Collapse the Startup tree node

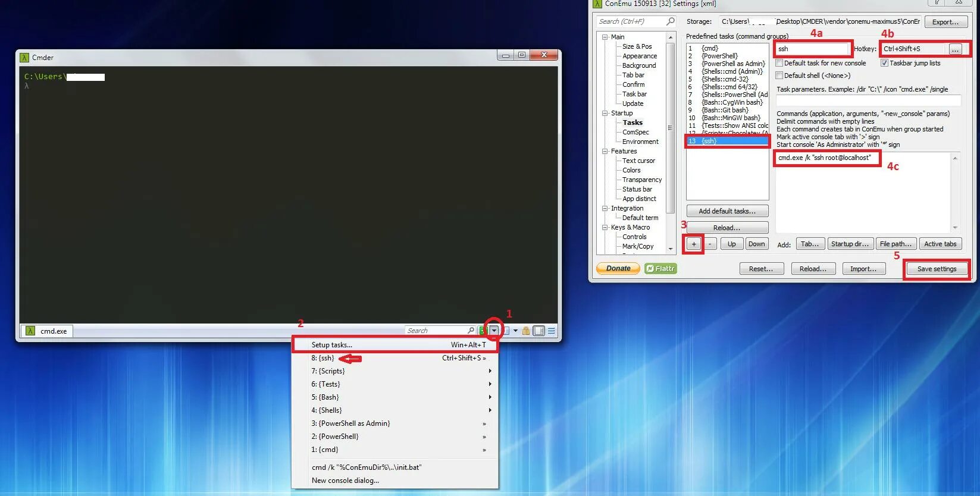point(605,113)
